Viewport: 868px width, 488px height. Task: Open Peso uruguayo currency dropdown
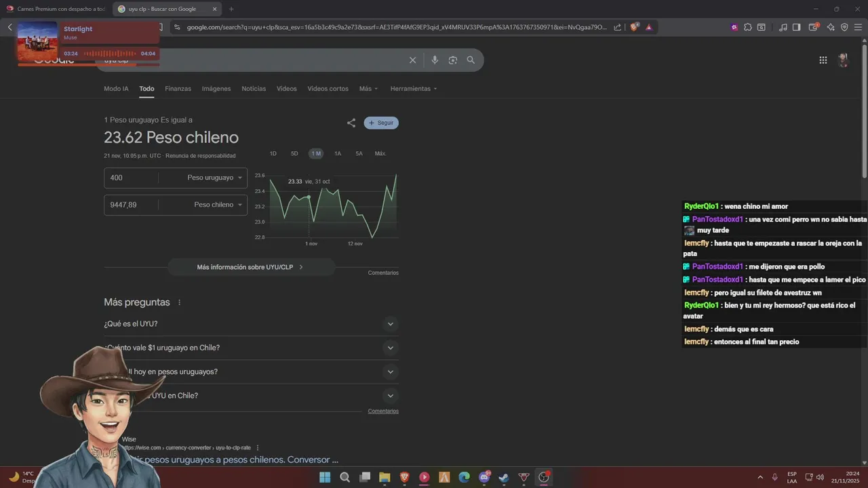[x=215, y=178]
